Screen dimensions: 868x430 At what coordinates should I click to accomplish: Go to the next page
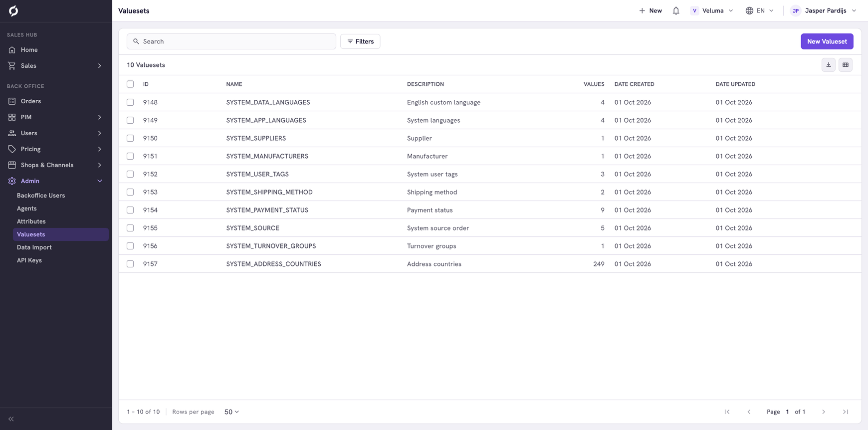824,412
